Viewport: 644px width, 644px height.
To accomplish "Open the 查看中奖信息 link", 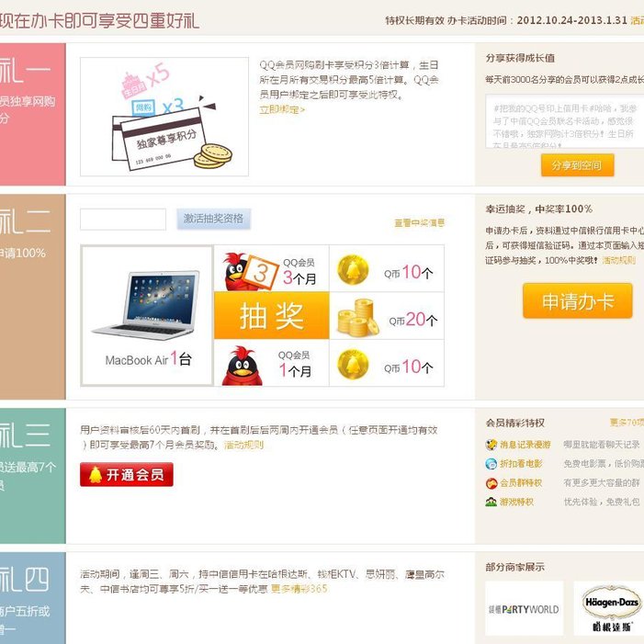I will [x=419, y=222].
